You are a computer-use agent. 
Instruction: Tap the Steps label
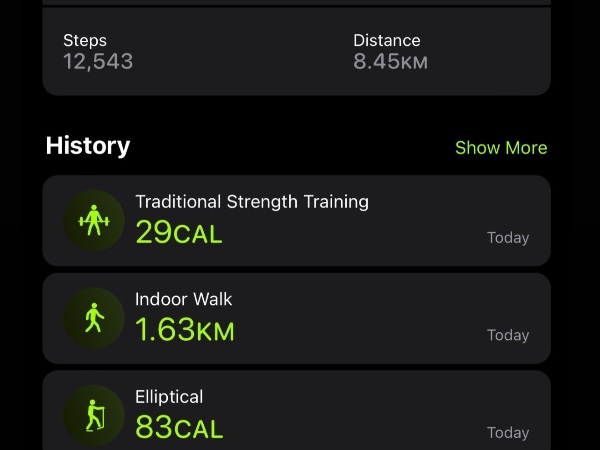click(85, 41)
